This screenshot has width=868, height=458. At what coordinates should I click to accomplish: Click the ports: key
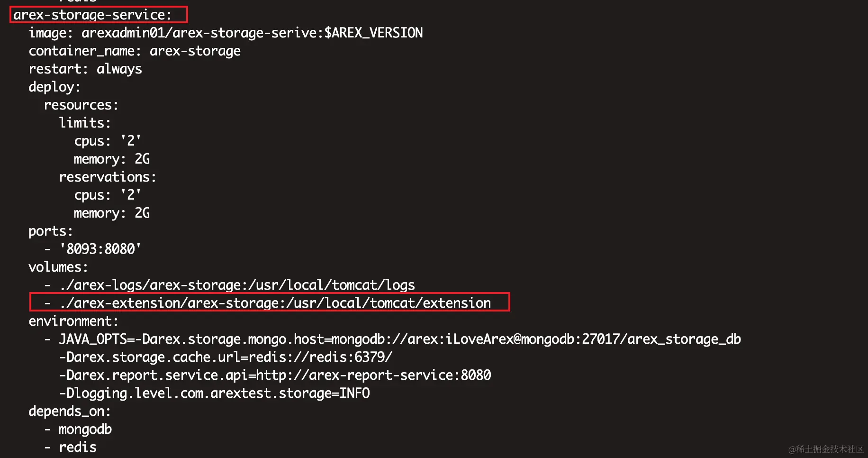[51, 231]
